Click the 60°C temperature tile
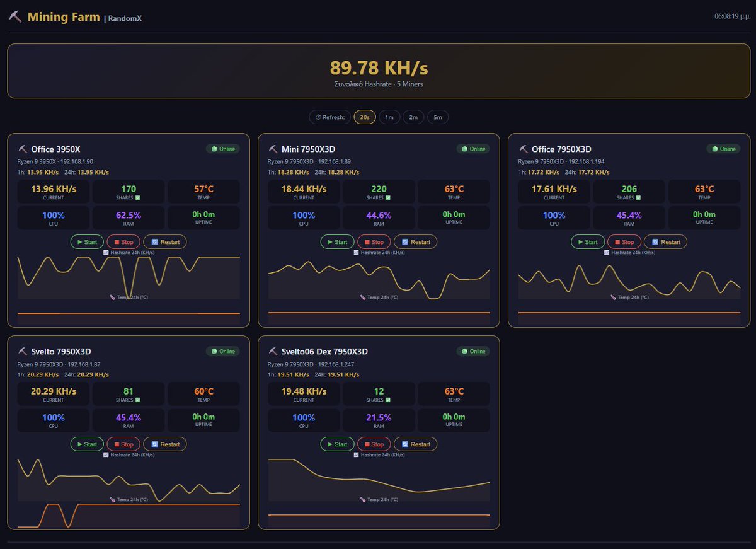 (x=203, y=394)
